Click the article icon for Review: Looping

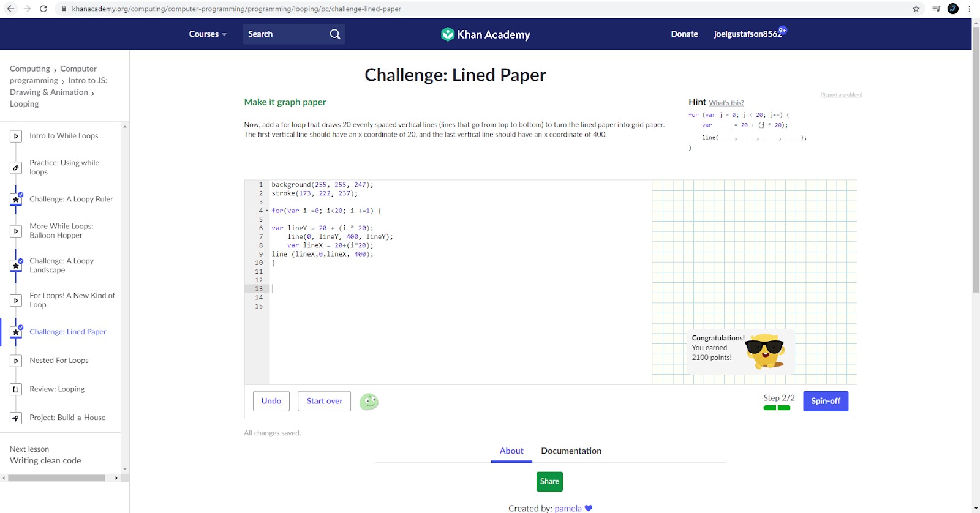[16, 389]
